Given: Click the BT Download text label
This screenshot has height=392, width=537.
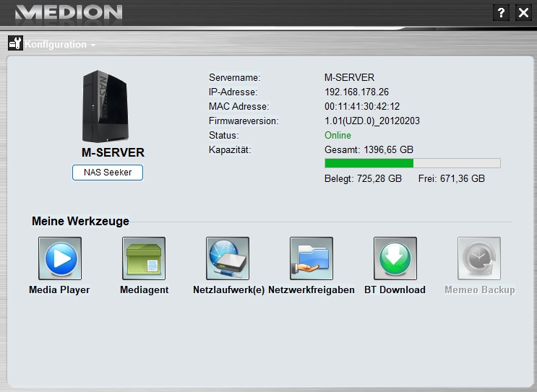Looking at the screenshot, I should [395, 290].
